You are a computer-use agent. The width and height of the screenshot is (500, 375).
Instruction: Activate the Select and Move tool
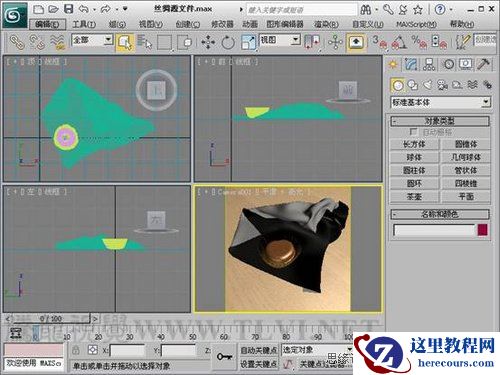point(208,42)
